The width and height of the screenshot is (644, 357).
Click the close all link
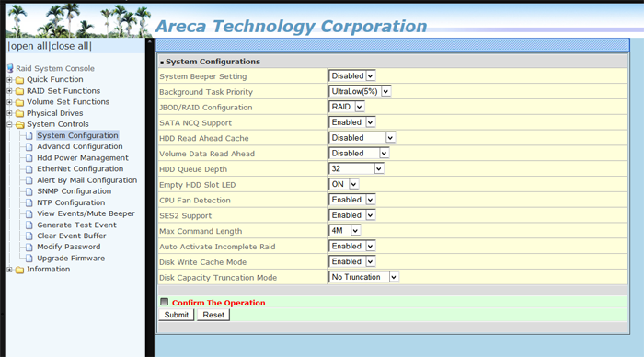click(x=70, y=46)
